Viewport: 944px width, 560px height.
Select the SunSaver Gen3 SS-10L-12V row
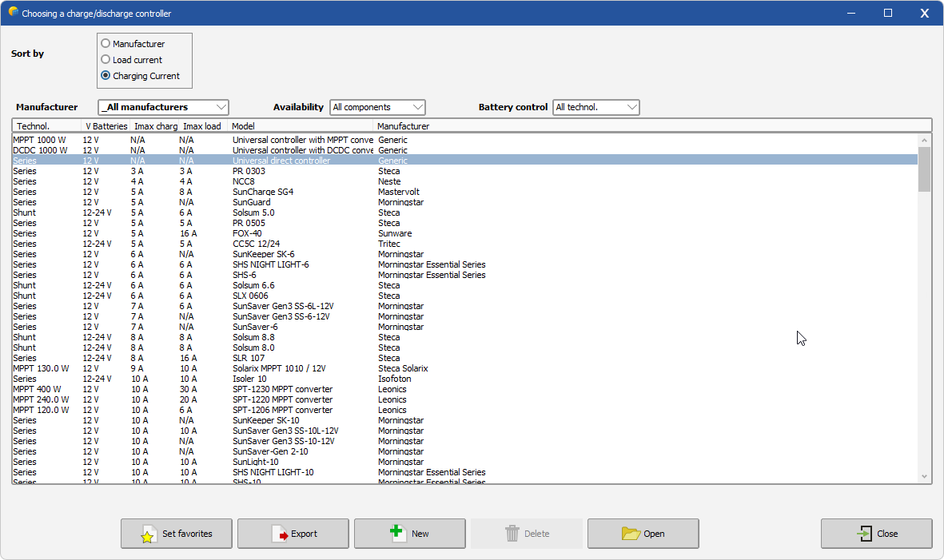pos(464,431)
